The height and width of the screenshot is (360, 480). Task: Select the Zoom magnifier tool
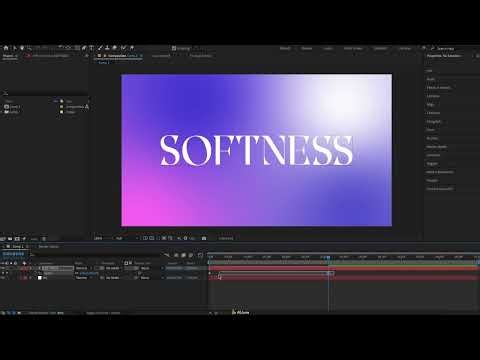[x=29, y=48]
